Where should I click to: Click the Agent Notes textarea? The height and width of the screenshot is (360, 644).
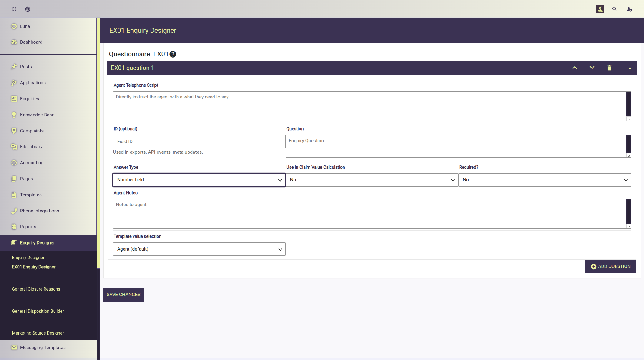pyautogui.click(x=372, y=214)
